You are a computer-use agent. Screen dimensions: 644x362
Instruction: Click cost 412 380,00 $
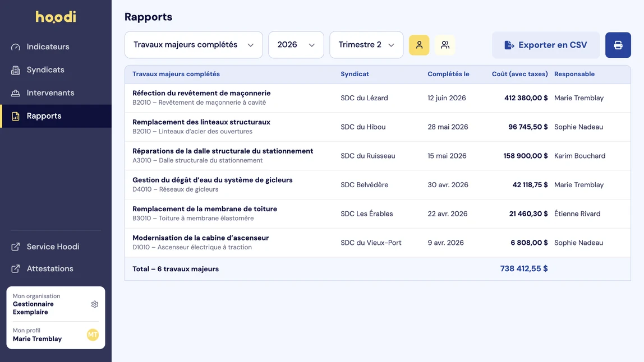click(x=526, y=98)
